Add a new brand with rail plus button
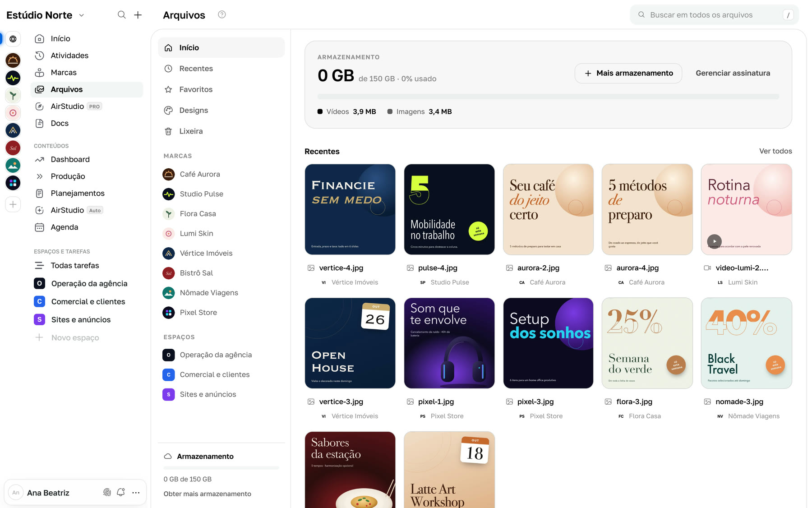The width and height of the screenshot is (812, 508). coord(13,204)
